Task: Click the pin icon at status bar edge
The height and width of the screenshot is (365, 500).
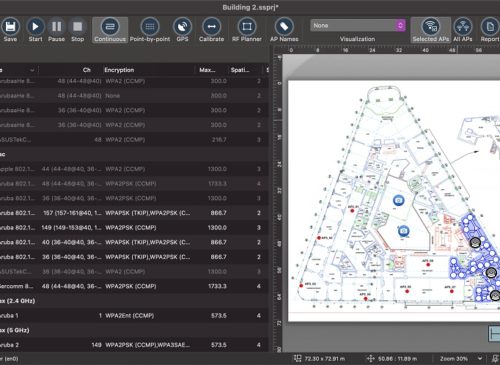Action: point(496,359)
